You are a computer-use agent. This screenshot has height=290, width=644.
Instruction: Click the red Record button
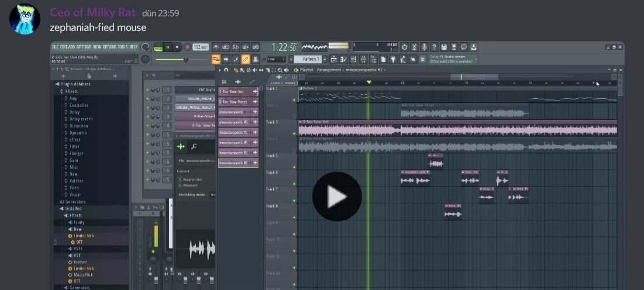pos(187,47)
